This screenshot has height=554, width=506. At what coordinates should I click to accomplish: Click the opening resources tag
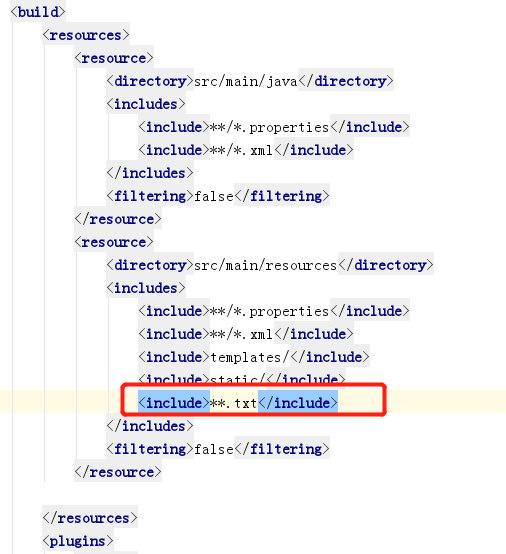tap(86, 35)
